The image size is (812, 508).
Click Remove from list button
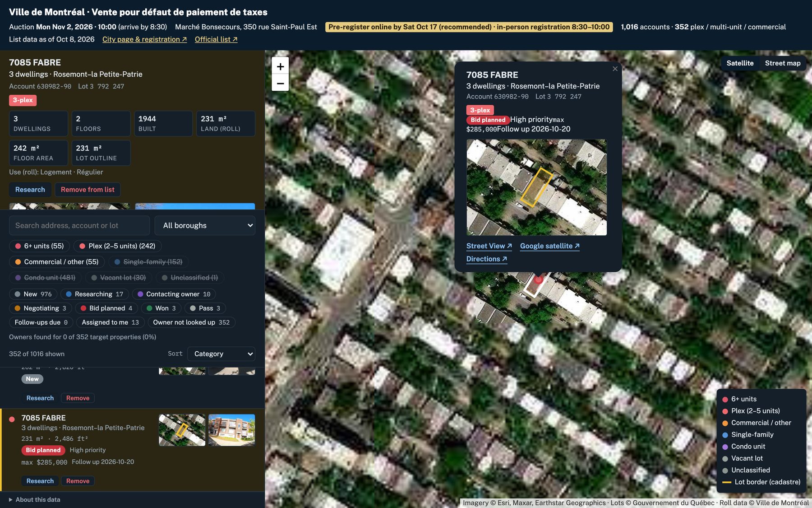(88, 190)
